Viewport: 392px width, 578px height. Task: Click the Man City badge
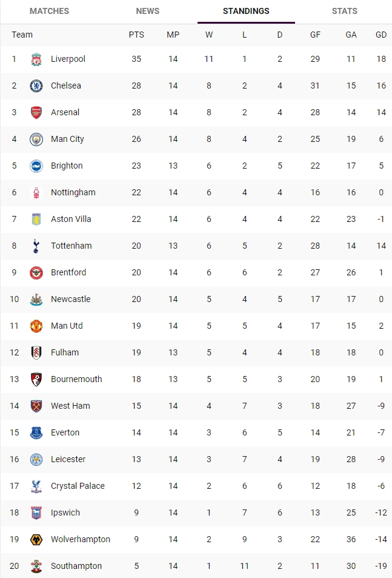point(36,139)
